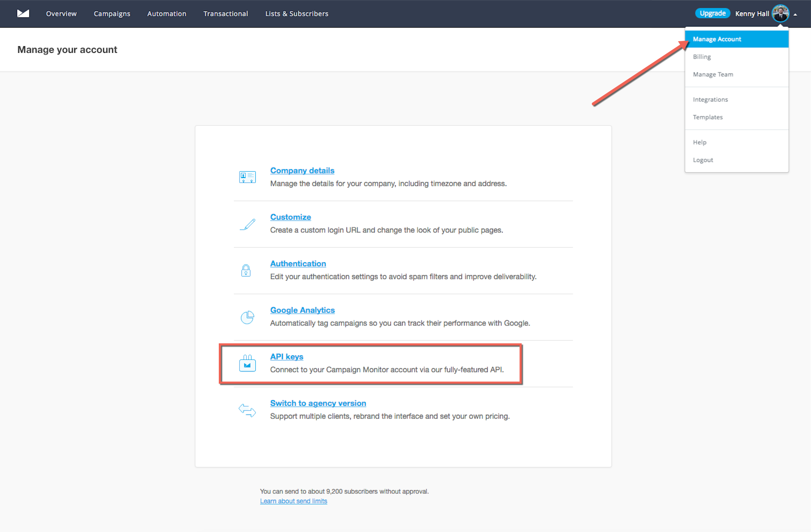The width and height of the screenshot is (811, 532).
Task: Open the Switch to agency version link
Action: coord(318,403)
